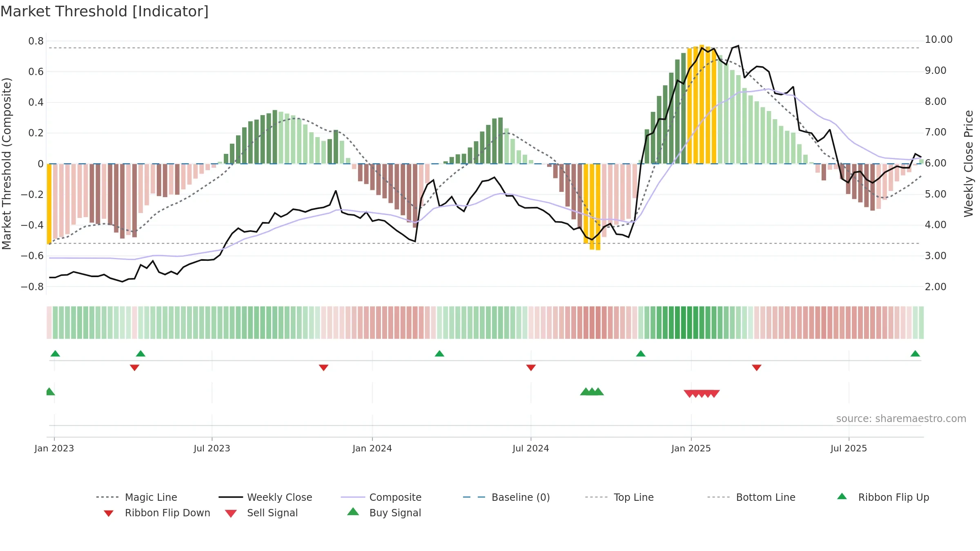Toggle the Sell Signal legend entry
980x551 pixels.
pyautogui.click(x=261, y=513)
